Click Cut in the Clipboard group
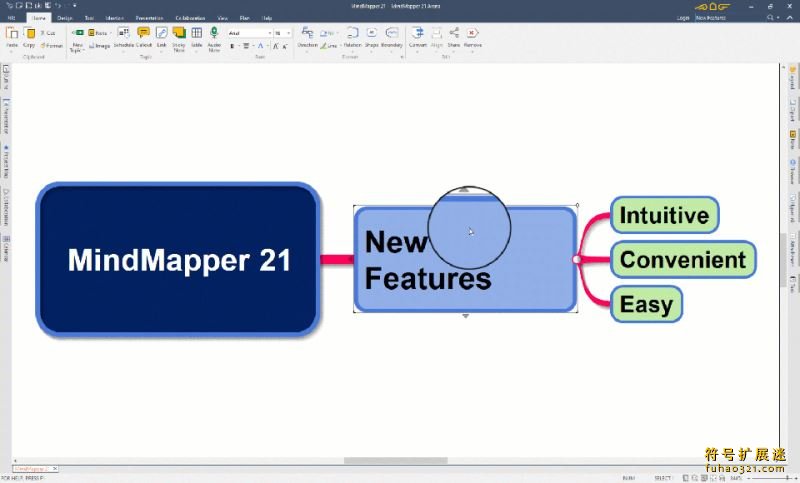Image resolution: width=800 pixels, height=483 pixels. (48, 33)
